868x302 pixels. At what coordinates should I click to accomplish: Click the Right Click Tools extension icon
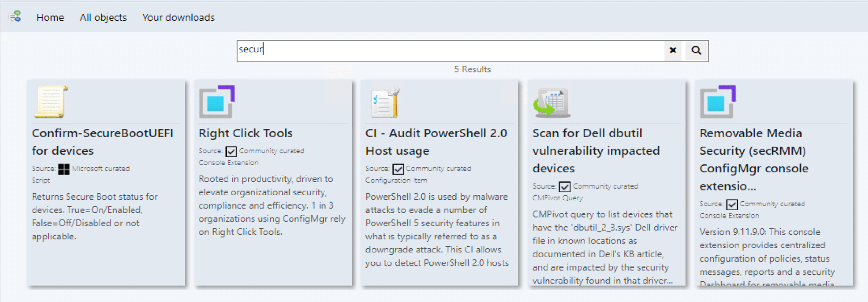click(x=217, y=102)
